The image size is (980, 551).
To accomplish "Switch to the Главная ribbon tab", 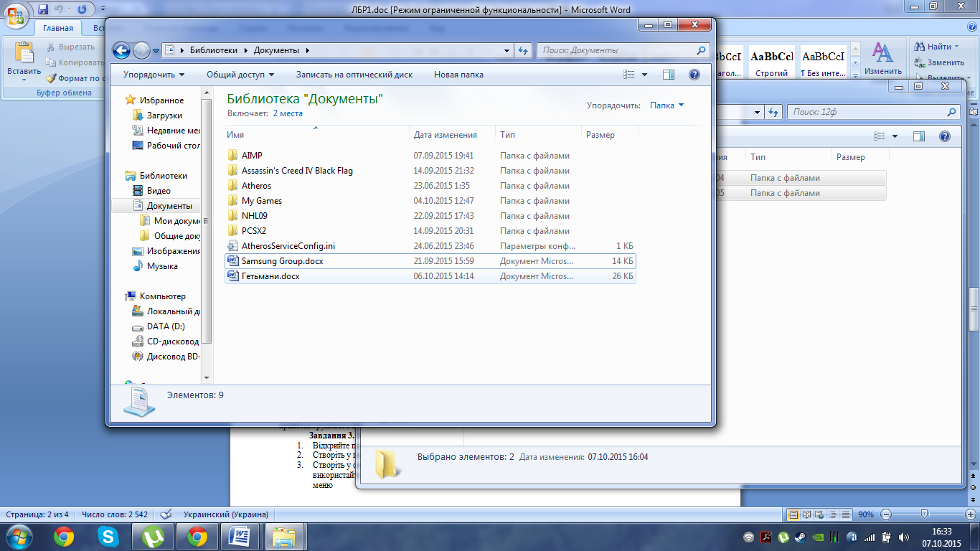I will pyautogui.click(x=57, y=29).
